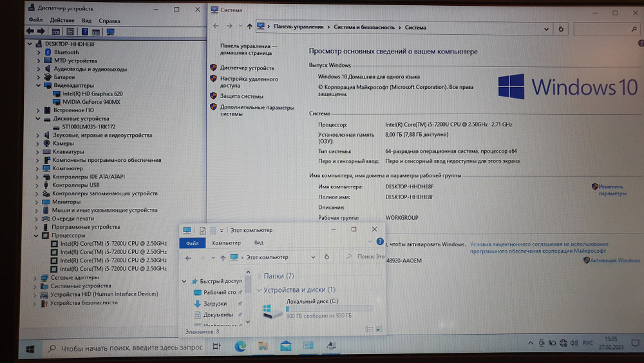Viewport: 644px width, 363px height.
Task: Expand the Системные устройства category
Action: point(35,286)
